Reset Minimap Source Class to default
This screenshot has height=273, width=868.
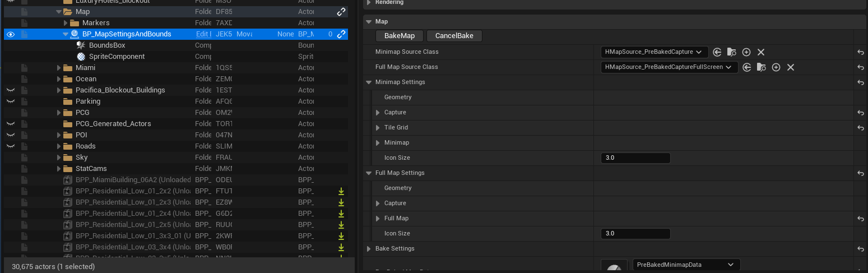pyautogui.click(x=861, y=52)
